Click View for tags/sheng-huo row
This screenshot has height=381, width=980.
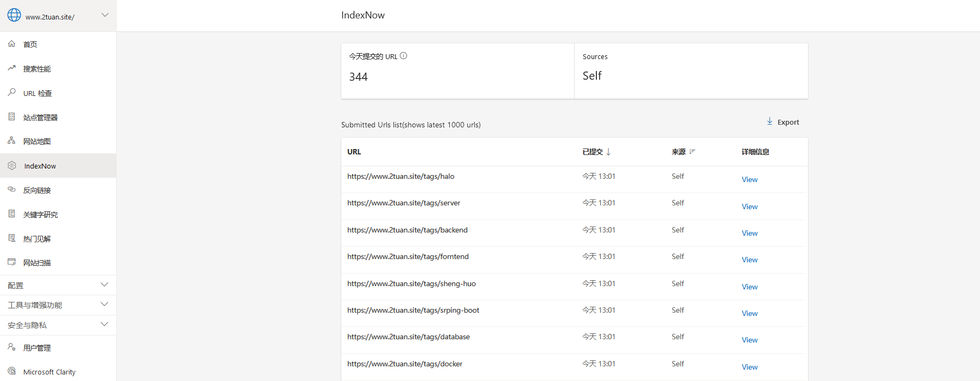(x=749, y=287)
